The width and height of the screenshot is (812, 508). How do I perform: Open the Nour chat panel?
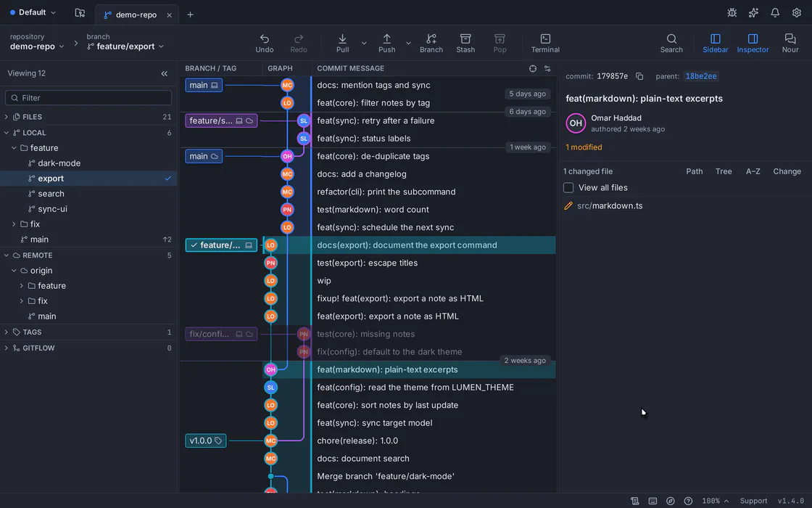tap(790, 44)
